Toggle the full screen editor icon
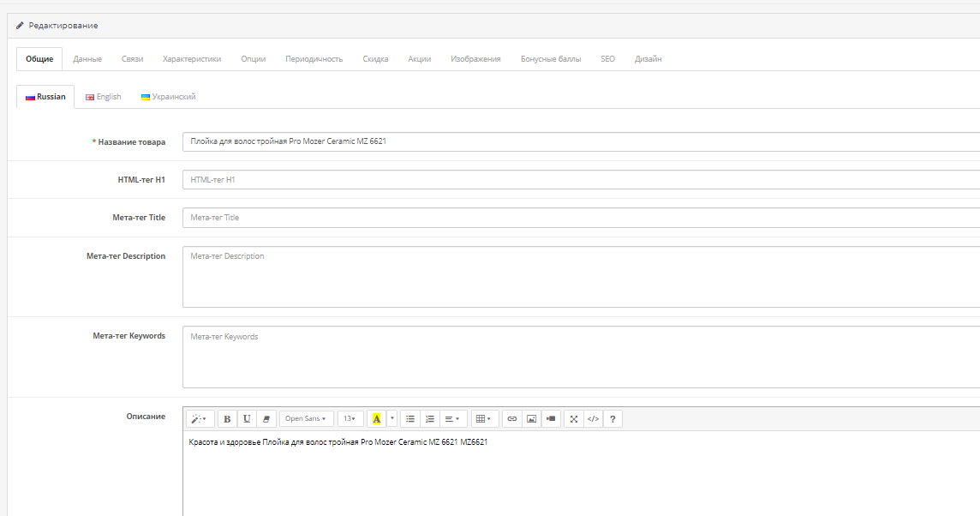 574,419
